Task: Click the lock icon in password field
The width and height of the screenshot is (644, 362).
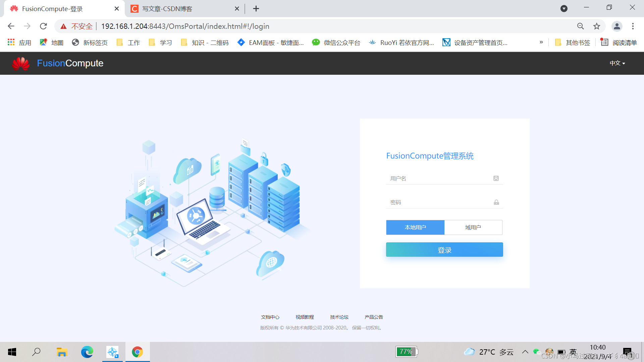Action: (496, 202)
